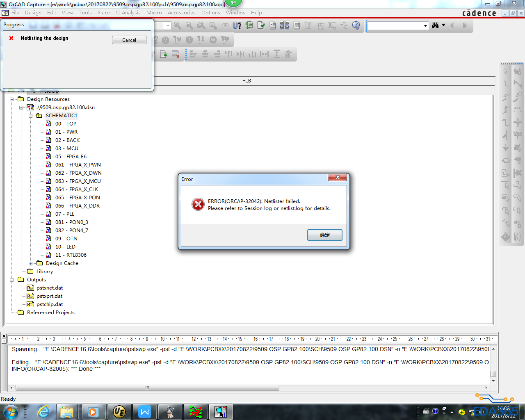Open the Tools menu
The height and width of the screenshot is (420, 525).
coord(85,13)
